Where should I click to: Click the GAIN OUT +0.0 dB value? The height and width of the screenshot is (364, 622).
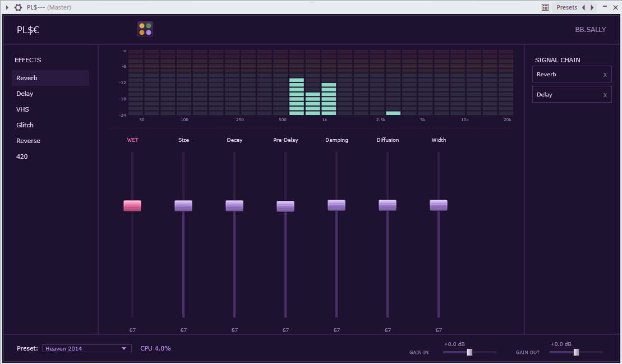click(561, 344)
